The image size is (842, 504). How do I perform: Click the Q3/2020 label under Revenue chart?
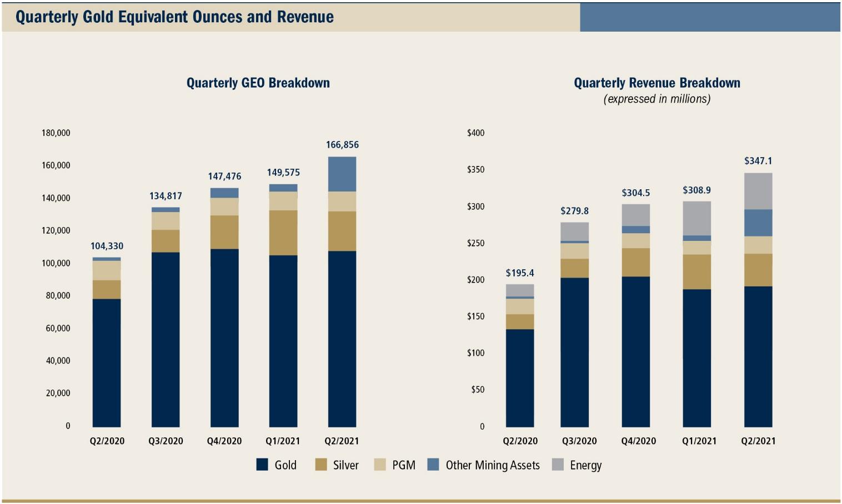point(579,441)
